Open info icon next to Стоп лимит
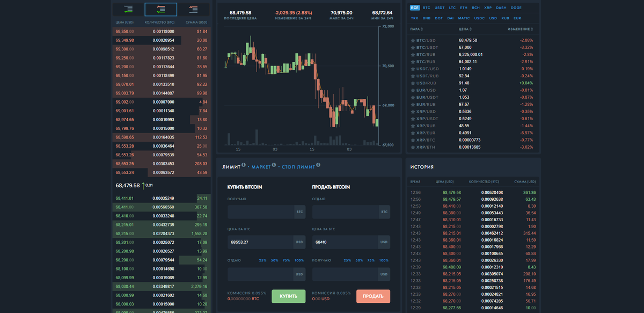The height and width of the screenshot is (313, 644). tap(318, 165)
